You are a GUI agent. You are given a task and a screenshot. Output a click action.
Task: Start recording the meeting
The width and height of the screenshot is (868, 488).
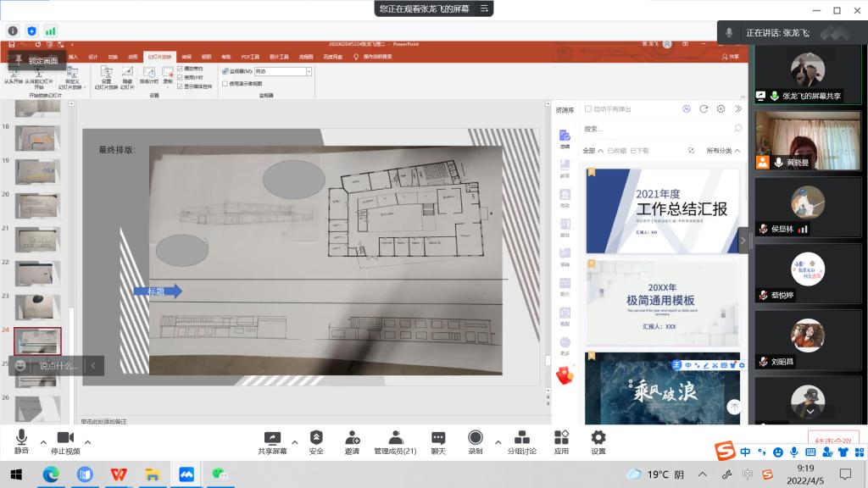476,441
